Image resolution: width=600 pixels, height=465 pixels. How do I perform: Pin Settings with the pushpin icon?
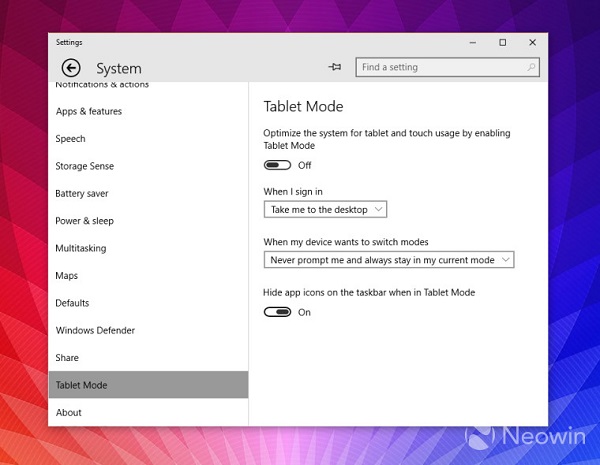click(x=335, y=67)
